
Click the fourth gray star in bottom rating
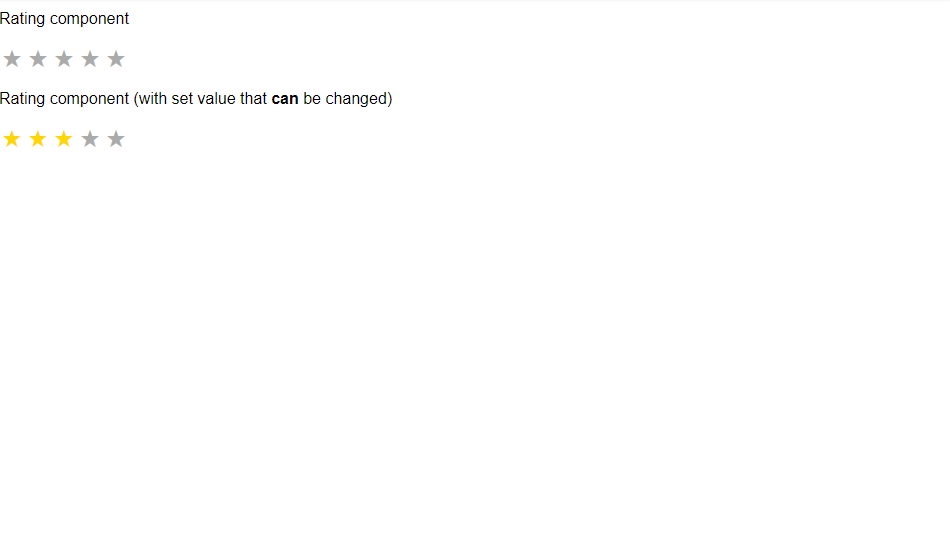(90, 139)
